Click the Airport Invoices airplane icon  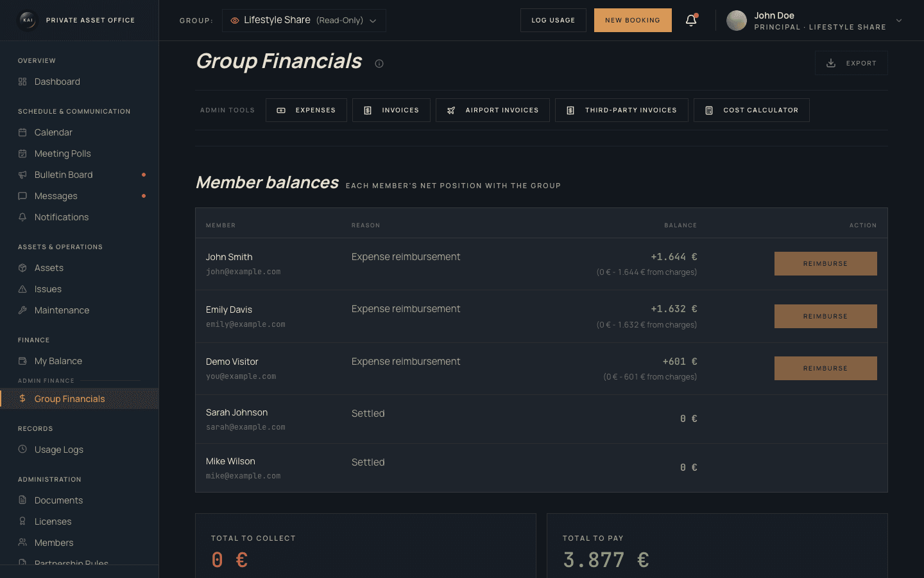[451, 110]
